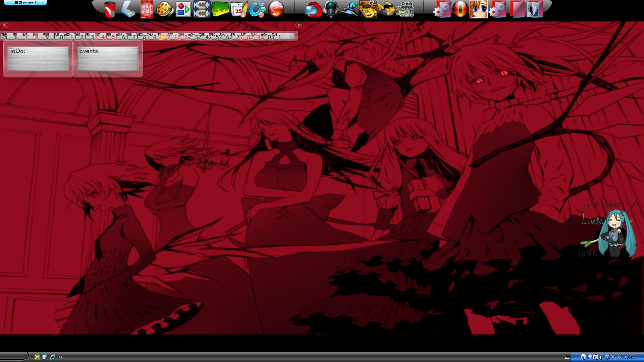644x362 pixels.
Task: Launch the dark pilot helmet game icon
Action: [x=331, y=9]
